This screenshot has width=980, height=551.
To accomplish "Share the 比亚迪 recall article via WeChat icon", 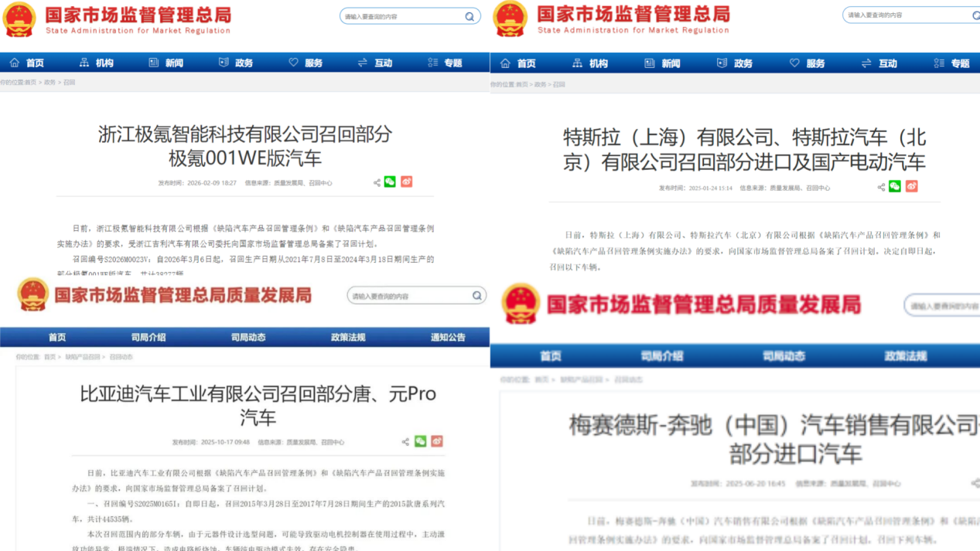I will click(x=420, y=441).
